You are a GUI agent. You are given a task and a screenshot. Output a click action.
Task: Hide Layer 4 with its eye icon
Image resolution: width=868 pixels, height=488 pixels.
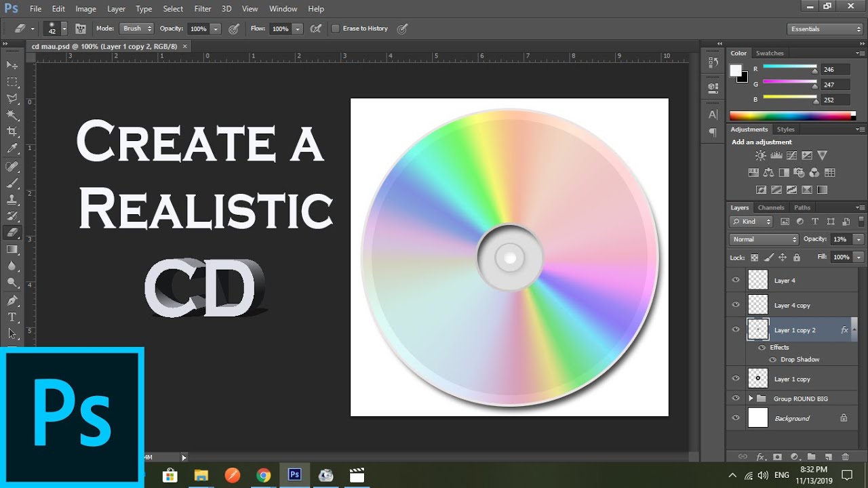[x=736, y=280]
